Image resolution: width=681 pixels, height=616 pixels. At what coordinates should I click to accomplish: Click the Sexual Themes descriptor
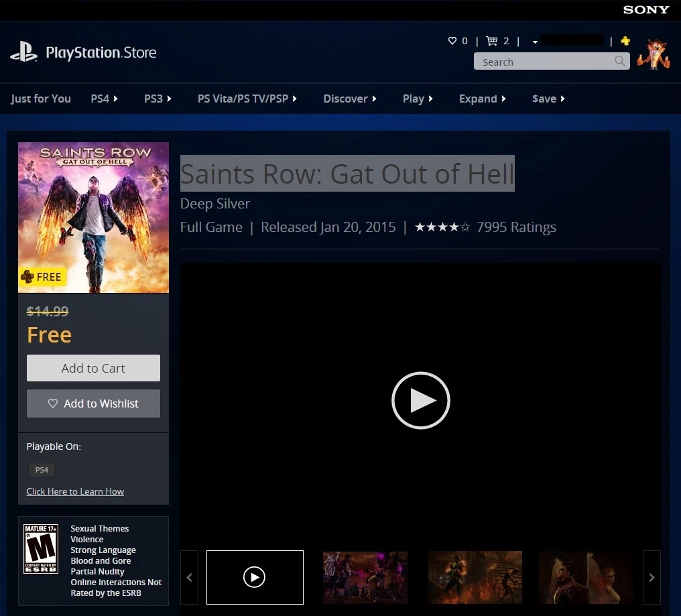(99, 528)
